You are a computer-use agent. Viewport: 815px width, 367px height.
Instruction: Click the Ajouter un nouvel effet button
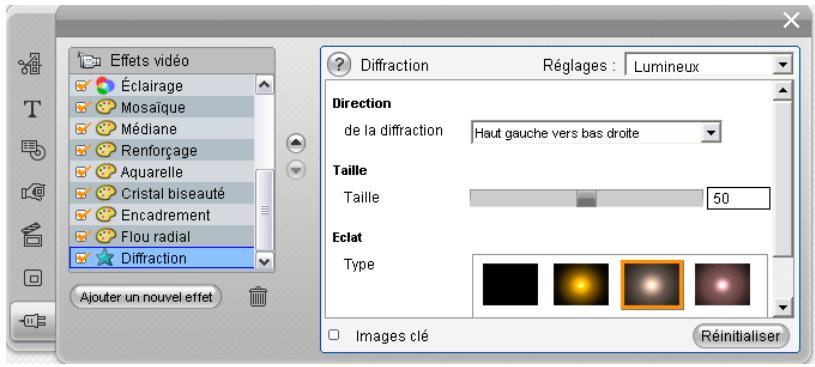[146, 297]
